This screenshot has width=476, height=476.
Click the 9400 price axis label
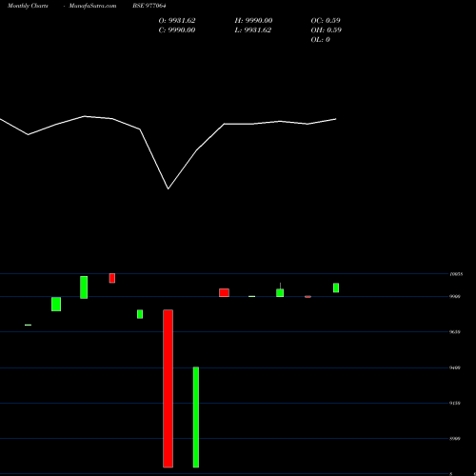455,367
